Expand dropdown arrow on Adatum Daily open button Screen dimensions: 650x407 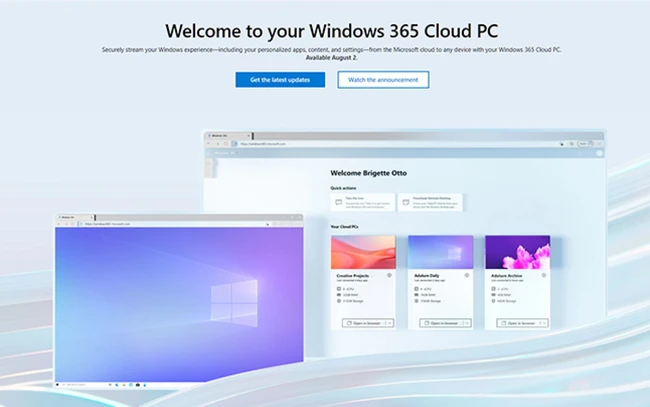[467, 323]
